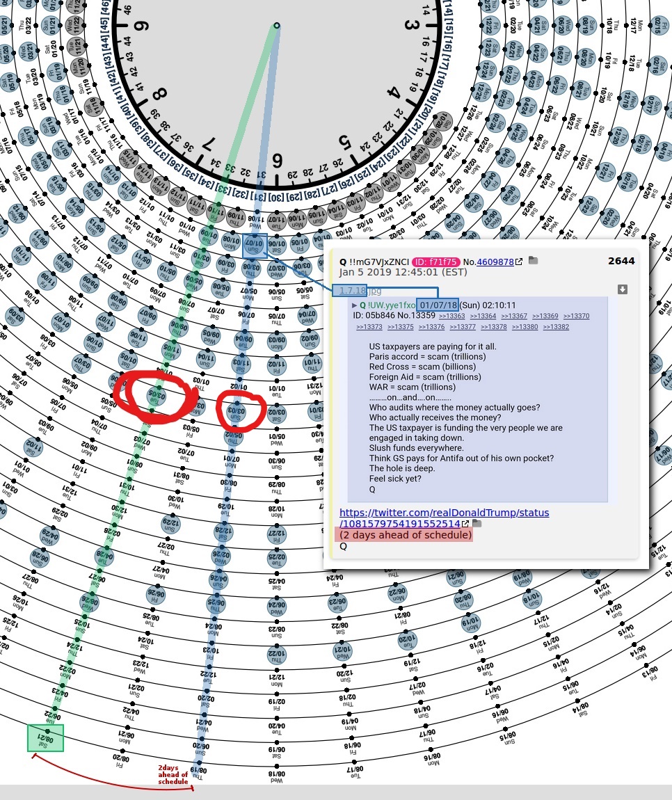Expand the quoted Q !UW.yye1fxo post triangle
Screen dimensions: 672x800
tap(354, 305)
